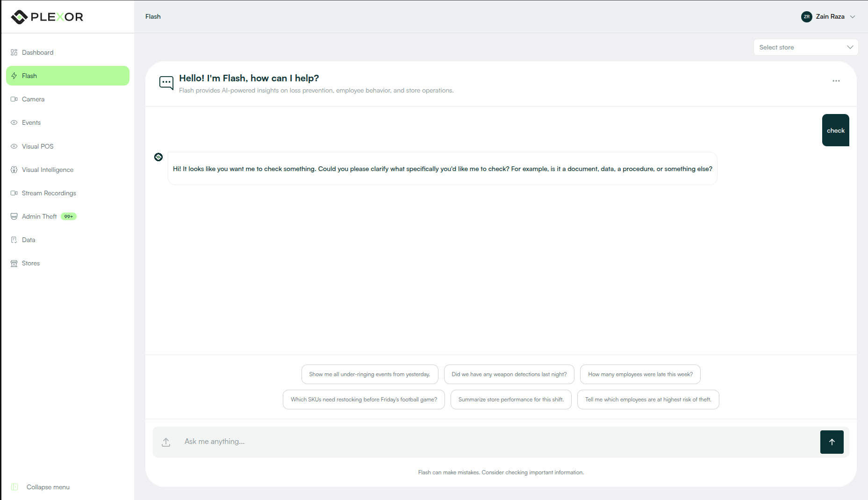Click the 99+ Admin Theft badge

pos(69,216)
